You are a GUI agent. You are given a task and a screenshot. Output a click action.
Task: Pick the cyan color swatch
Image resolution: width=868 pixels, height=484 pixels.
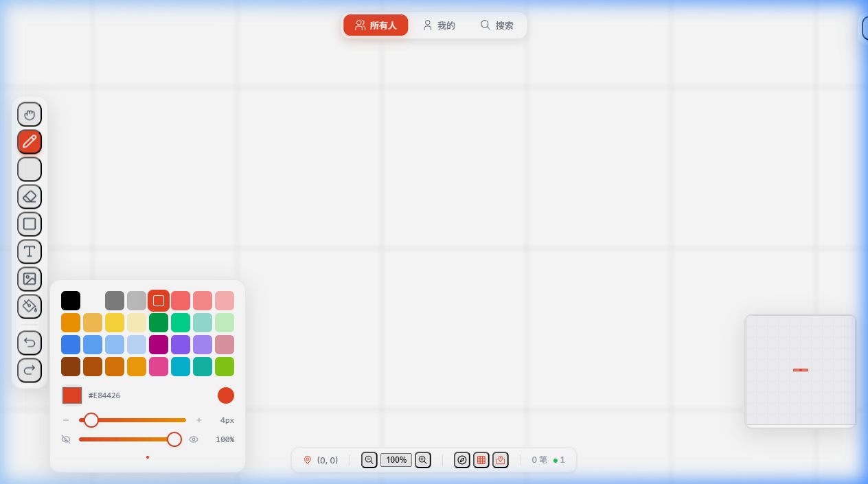click(x=181, y=367)
